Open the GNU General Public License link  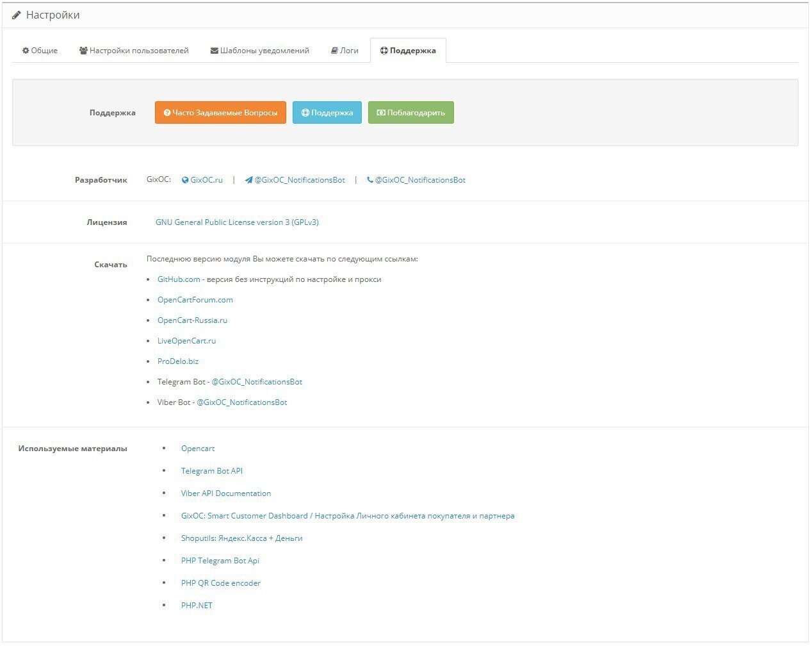click(x=237, y=222)
